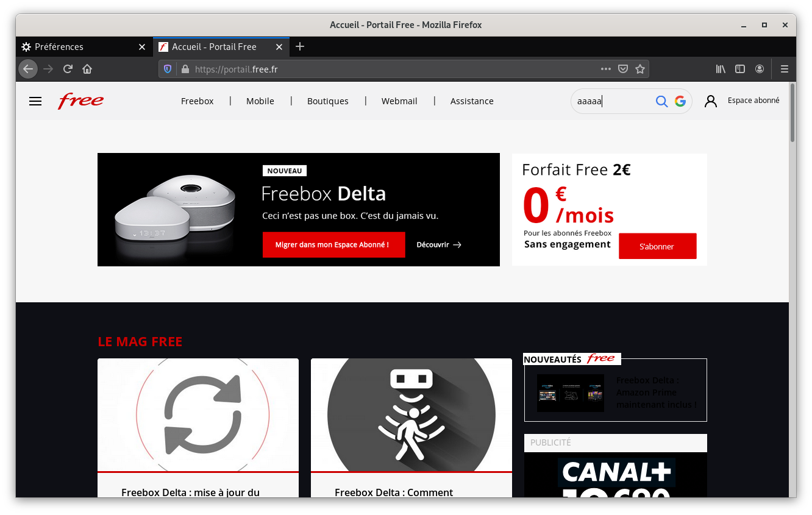The height and width of the screenshot is (515, 812).
Task: Open the Firefox home page icon
Action: pos(87,69)
